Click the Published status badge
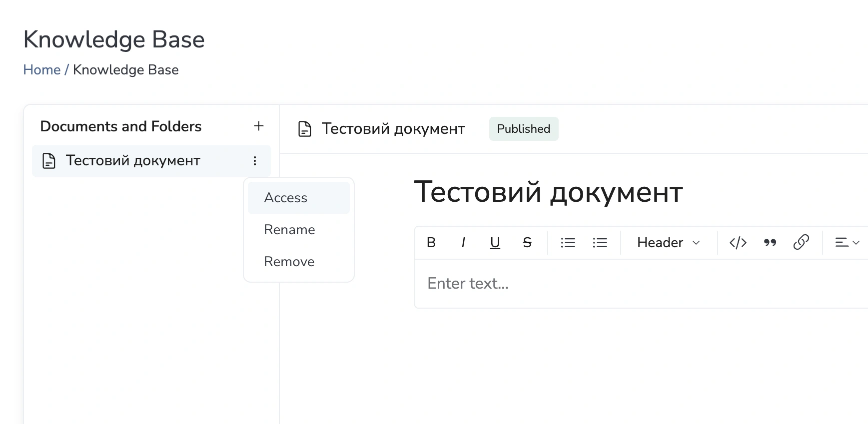The image size is (868, 424). pyautogui.click(x=524, y=129)
